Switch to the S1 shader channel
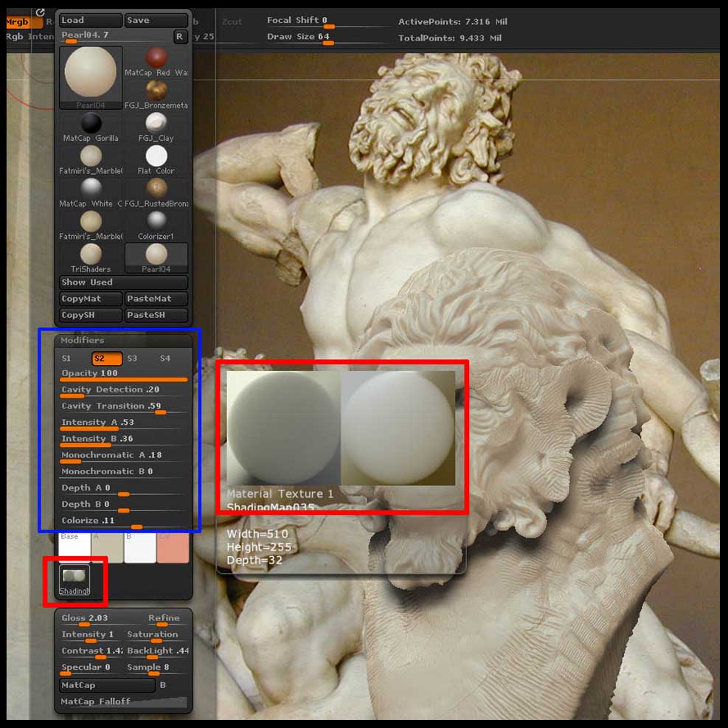 67,358
